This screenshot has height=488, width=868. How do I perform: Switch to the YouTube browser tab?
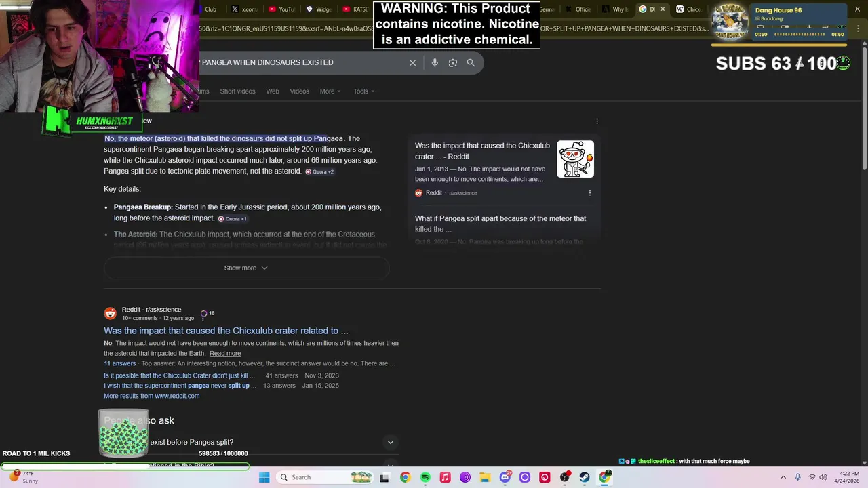pyautogui.click(x=281, y=9)
